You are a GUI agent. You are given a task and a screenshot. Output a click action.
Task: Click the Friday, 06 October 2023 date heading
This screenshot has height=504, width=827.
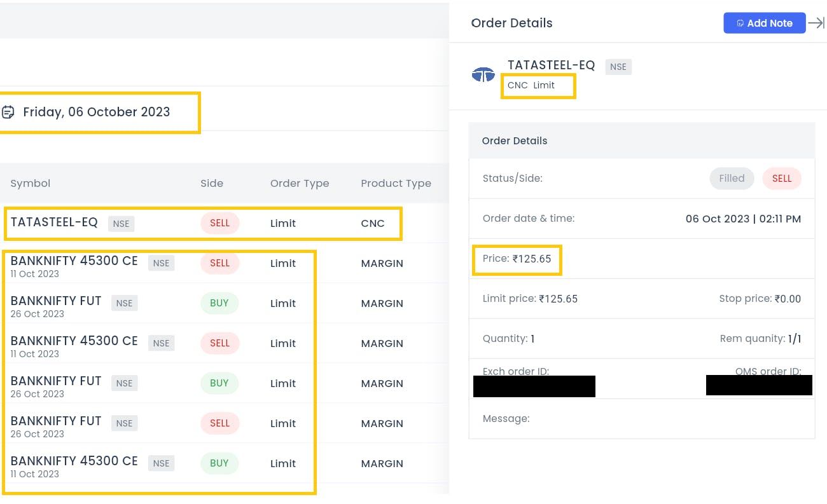click(97, 112)
